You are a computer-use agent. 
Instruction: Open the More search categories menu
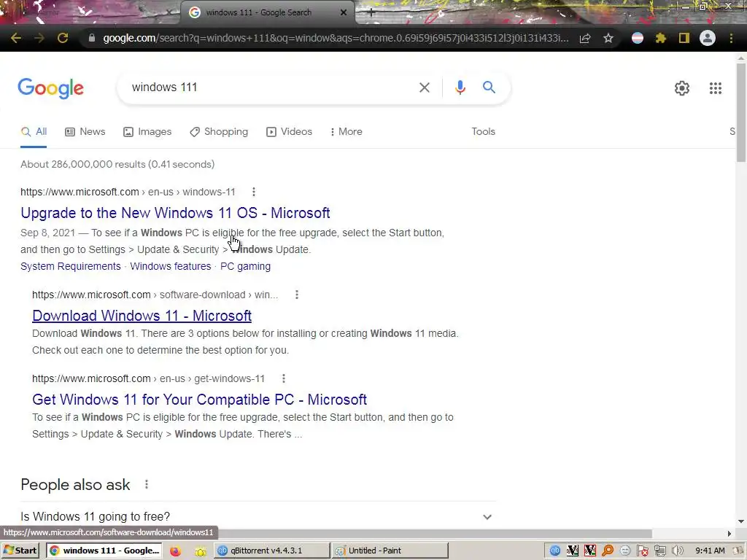pyautogui.click(x=346, y=132)
